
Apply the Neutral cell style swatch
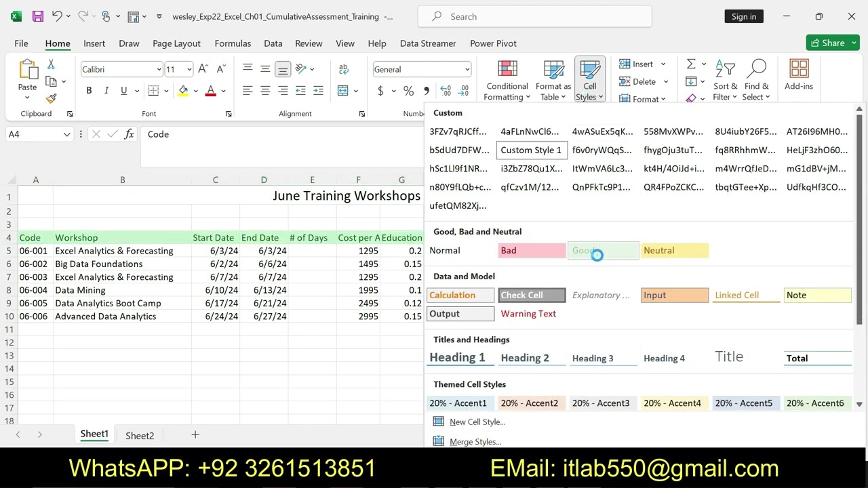675,251
